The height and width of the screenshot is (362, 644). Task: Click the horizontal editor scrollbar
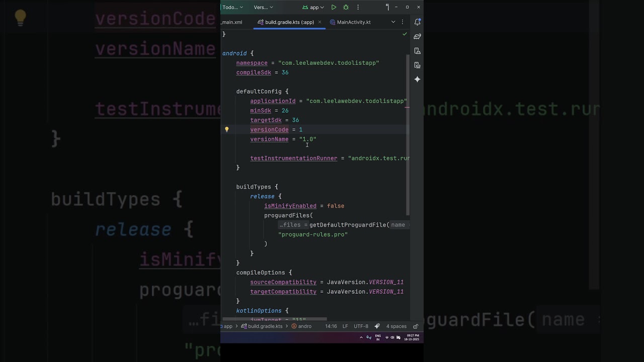(x=275, y=319)
